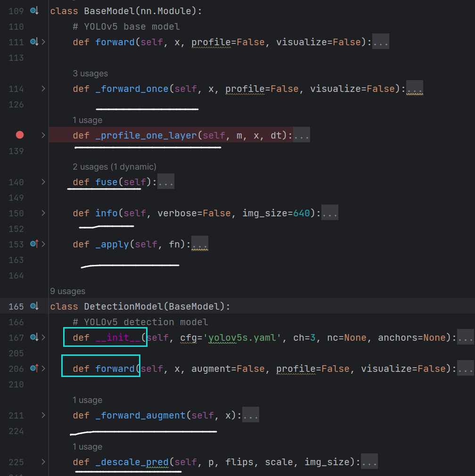Open the '1 usage' hint above _profile_one_layer
The image size is (475, 476).
tap(87, 120)
